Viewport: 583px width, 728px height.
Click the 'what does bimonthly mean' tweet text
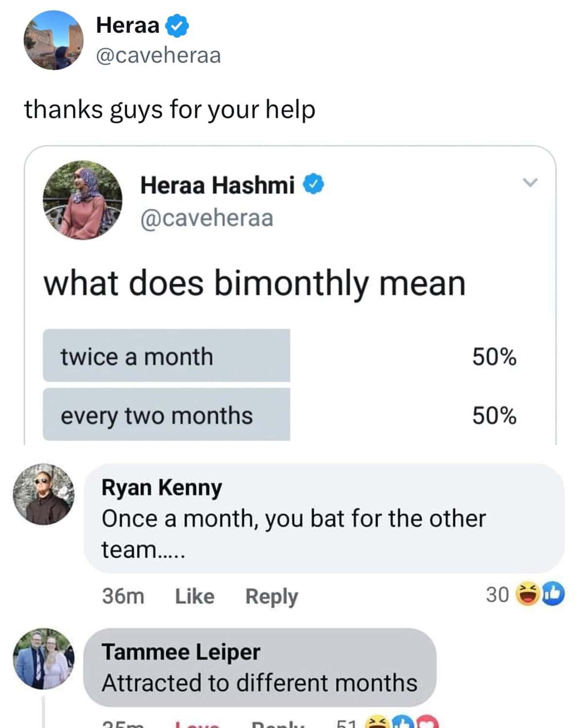(x=255, y=283)
